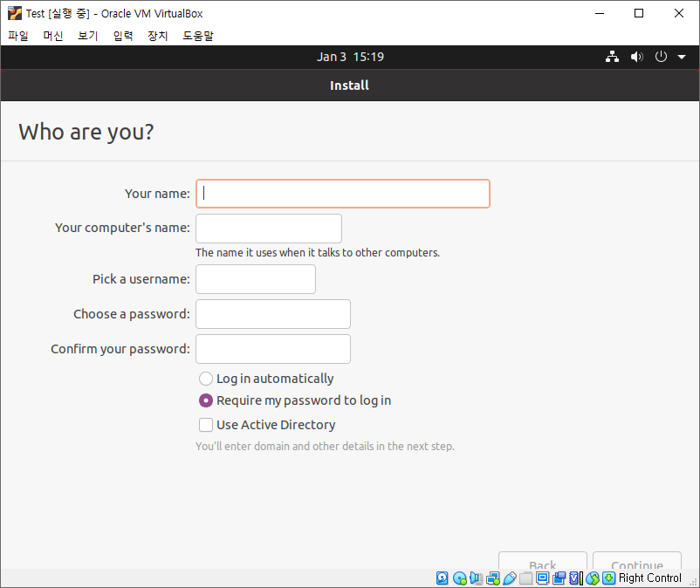Open the 장치 menu
Viewport: 700px width, 588px height.
(158, 36)
